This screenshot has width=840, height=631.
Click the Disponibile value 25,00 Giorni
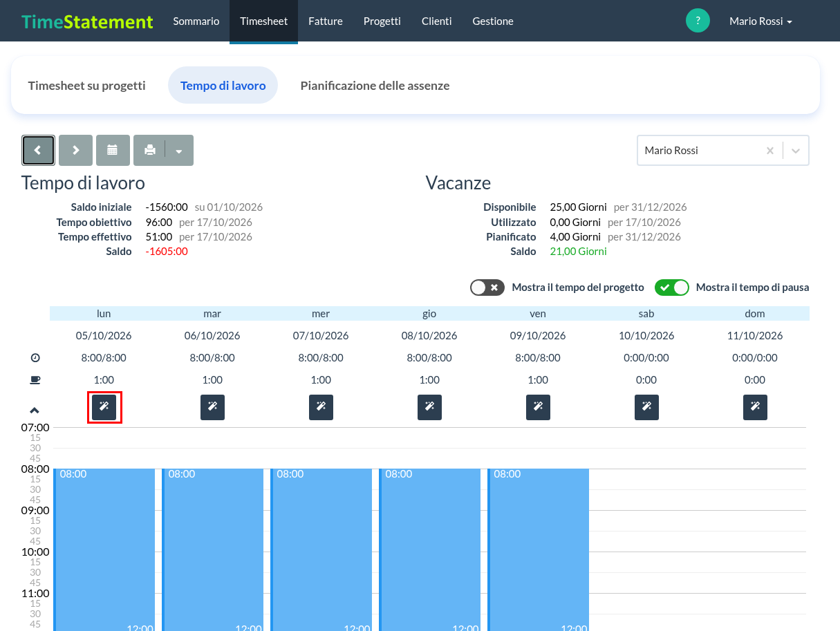click(579, 207)
